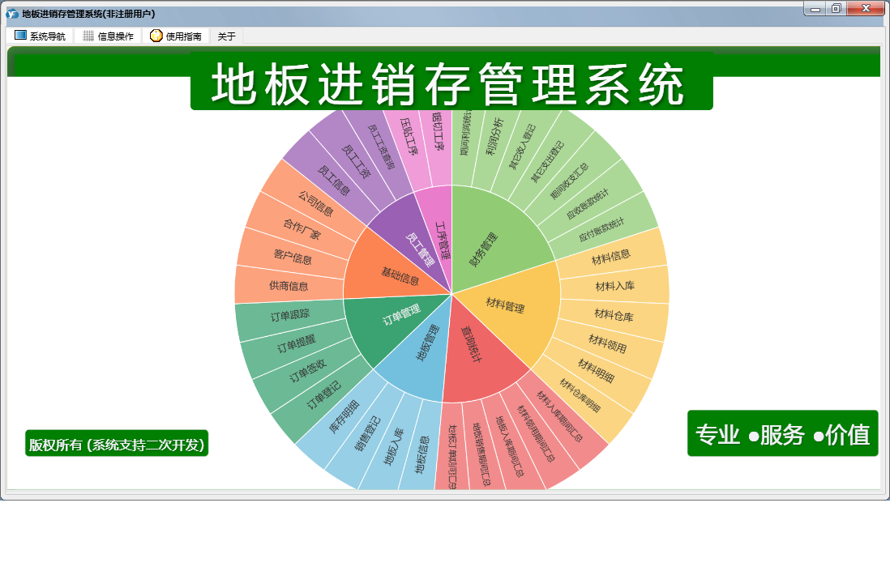Open 材料入库期间汇总 segment
890x588 pixels.
tap(559, 416)
